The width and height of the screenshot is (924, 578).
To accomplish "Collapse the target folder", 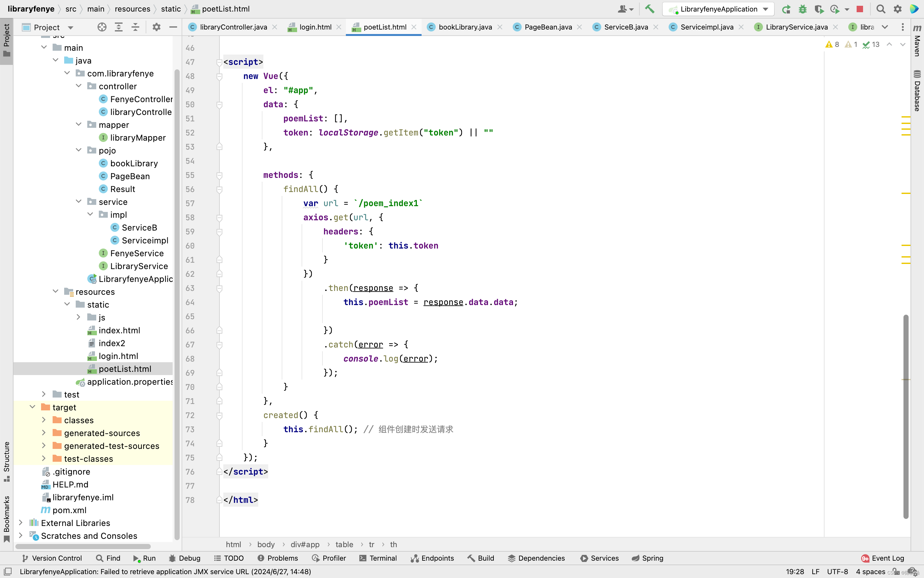I will pos(32,407).
